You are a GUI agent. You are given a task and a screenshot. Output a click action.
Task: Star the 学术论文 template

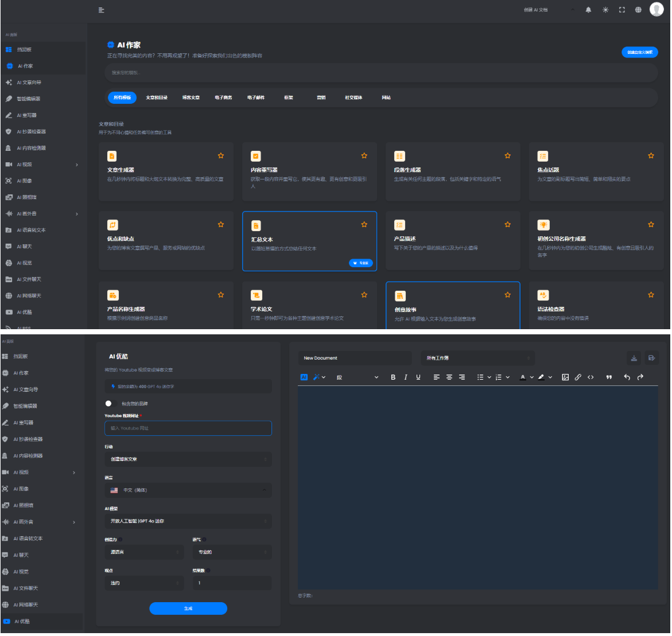[x=364, y=295]
